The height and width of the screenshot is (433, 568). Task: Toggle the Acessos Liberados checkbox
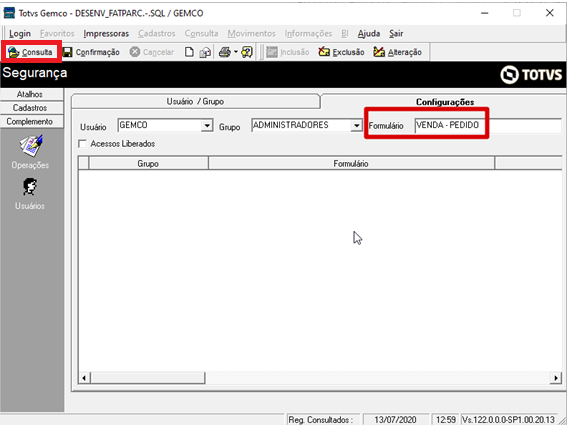83,144
